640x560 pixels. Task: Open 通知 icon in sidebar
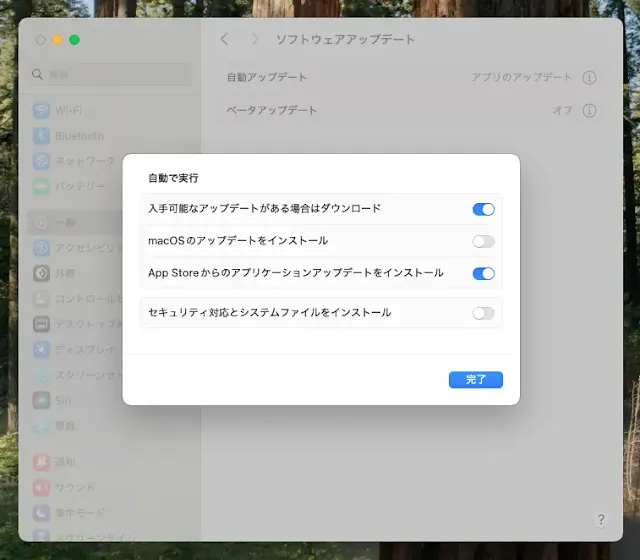pyautogui.click(x=41, y=462)
